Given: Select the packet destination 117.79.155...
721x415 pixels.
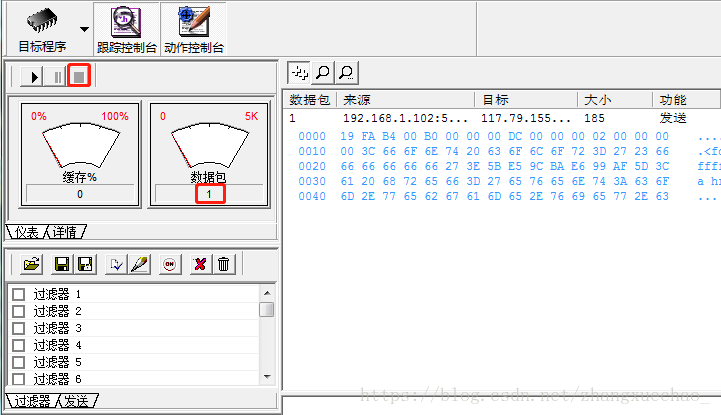Looking at the screenshot, I should pos(526,119).
